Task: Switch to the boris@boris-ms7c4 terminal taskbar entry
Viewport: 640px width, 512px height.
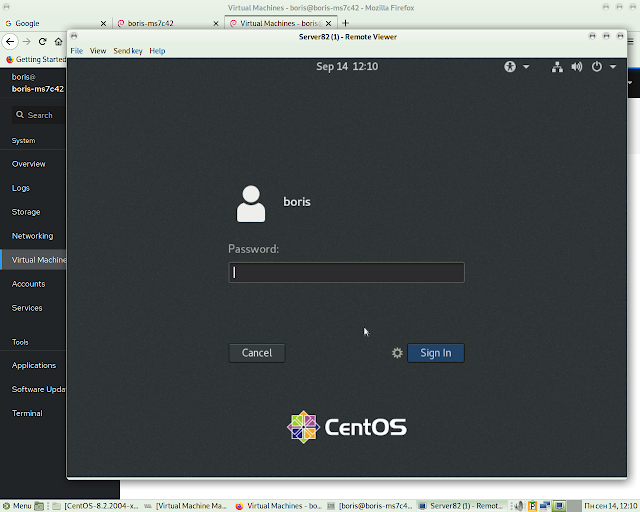Action: click(x=370, y=506)
